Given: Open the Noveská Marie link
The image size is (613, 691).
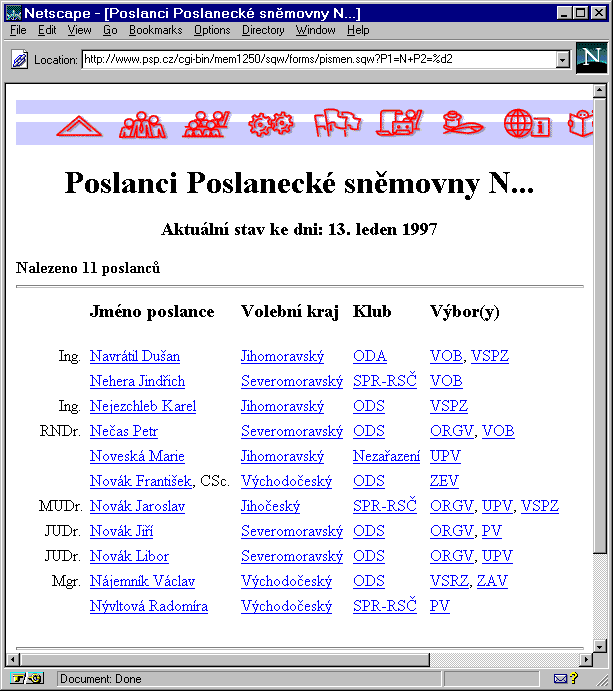Looking at the screenshot, I should 137,456.
